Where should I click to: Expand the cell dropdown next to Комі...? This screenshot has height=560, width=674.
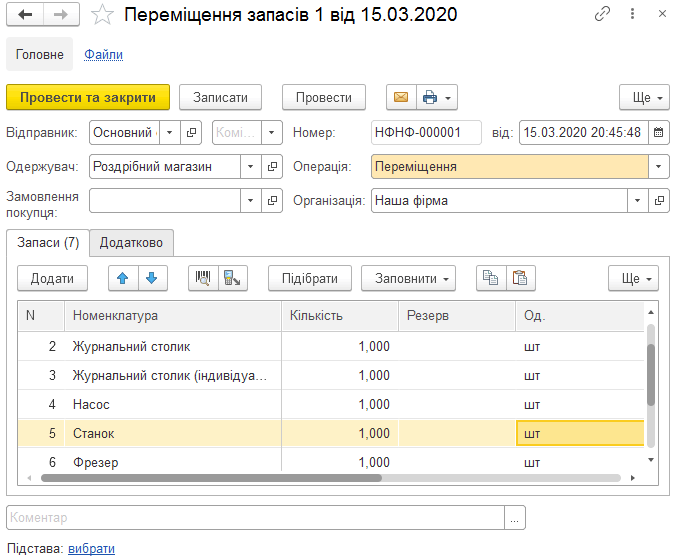[271, 132]
